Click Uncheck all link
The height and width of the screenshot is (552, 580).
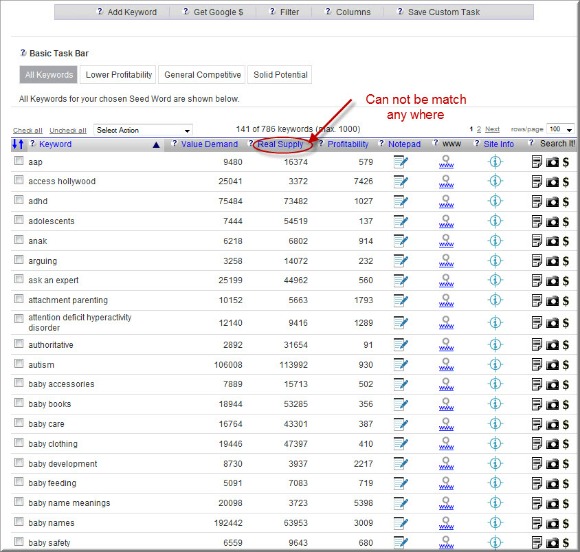point(68,130)
